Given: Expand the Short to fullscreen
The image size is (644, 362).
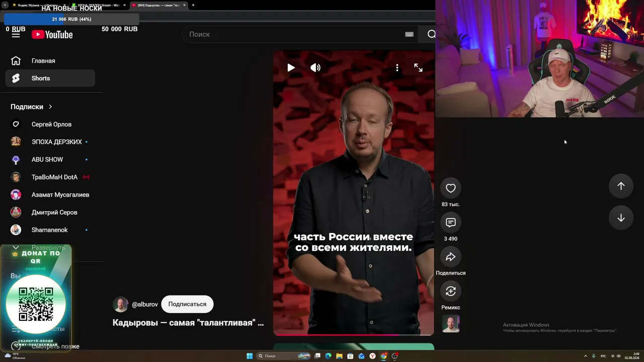Looking at the screenshot, I should pos(418,67).
